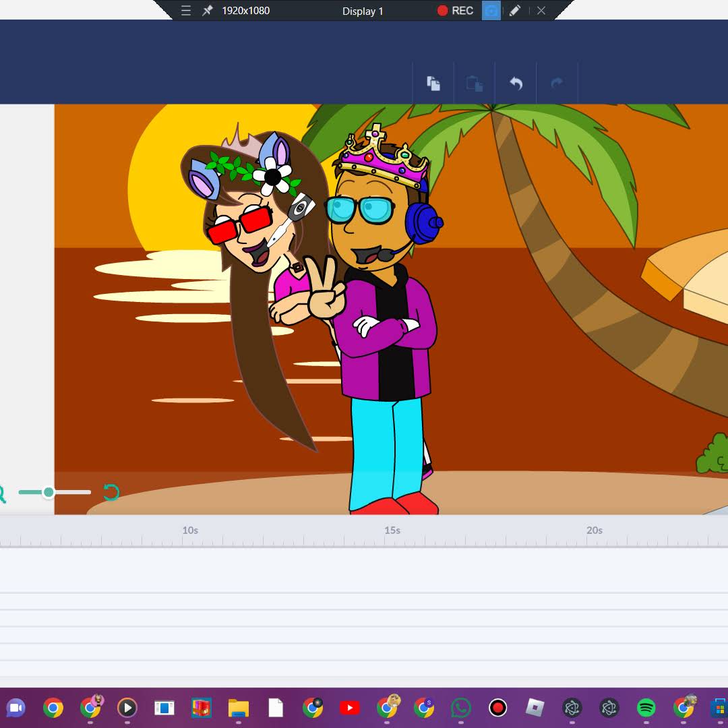Click the magnifier zoom icon beside the slider
The height and width of the screenshot is (728, 728).
click(x=2, y=493)
